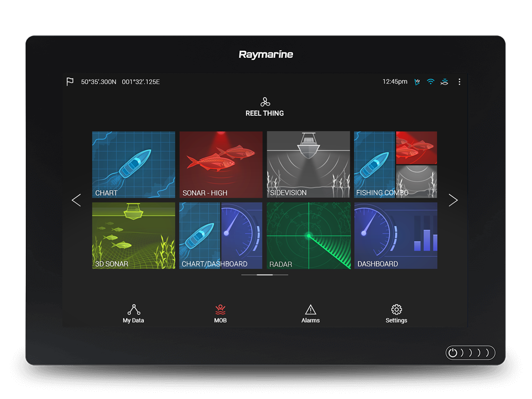Open the Radar app tile
The height and width of the screenshot is (399, 532).
click(309, 236)
